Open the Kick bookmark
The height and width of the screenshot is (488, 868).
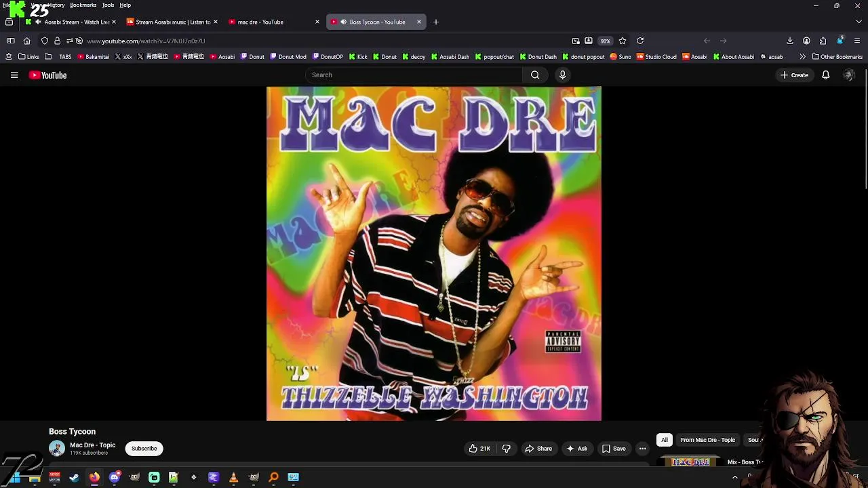tap(358, 57)
